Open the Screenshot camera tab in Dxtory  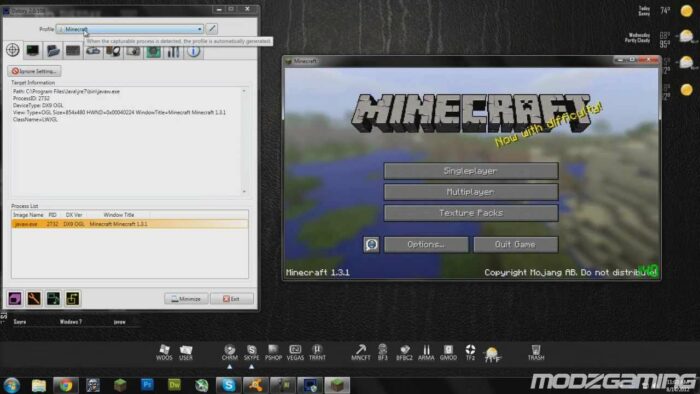coord(133,51)
